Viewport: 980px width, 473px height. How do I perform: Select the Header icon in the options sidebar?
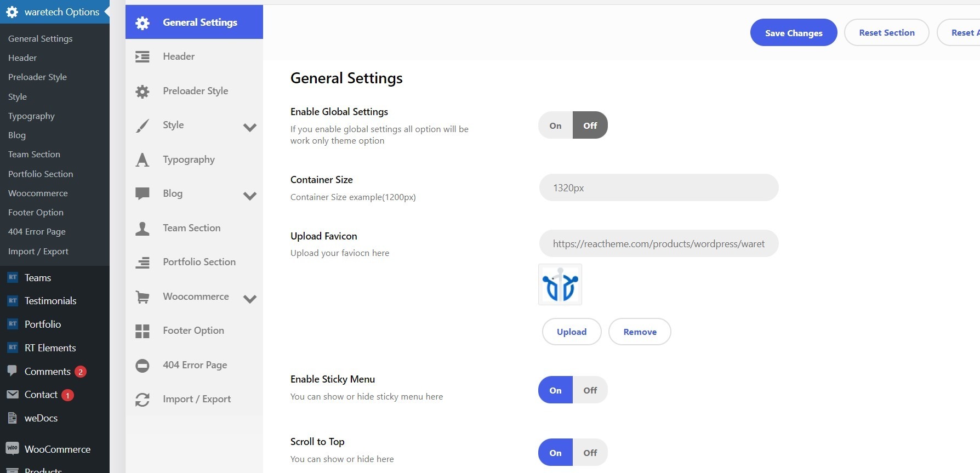pyautogui.click(x=143, y=56)
